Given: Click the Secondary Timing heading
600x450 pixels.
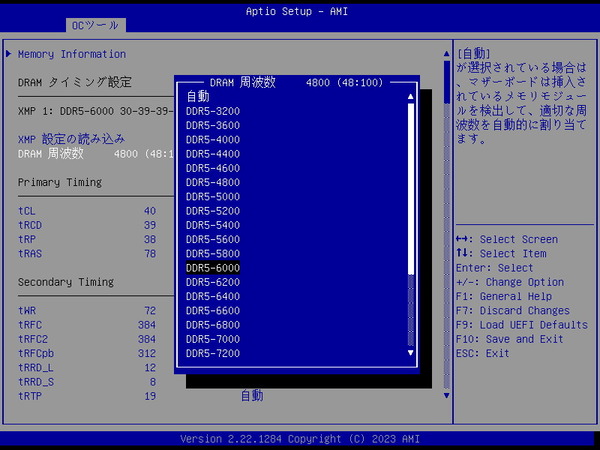Looking at the screenshot, I should tap(66, 282).
